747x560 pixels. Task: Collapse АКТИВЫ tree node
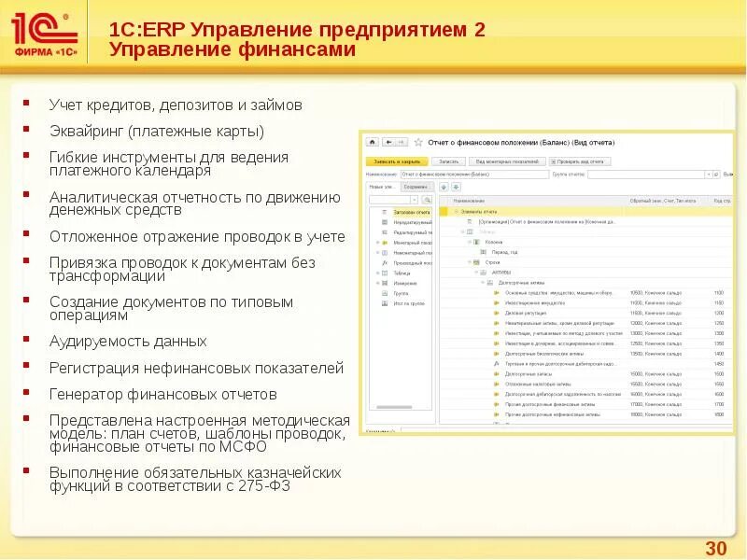tap(476, 273)
